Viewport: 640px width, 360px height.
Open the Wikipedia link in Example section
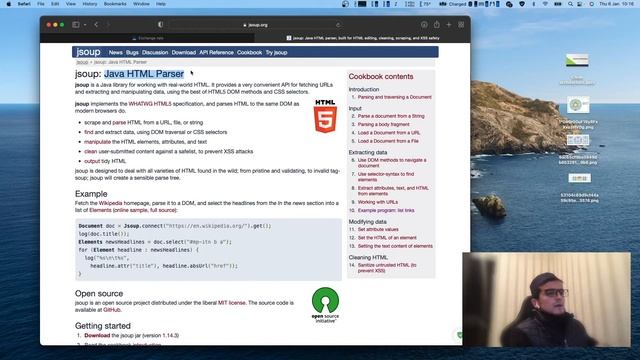pyautogui.click(x=110, y=203)
